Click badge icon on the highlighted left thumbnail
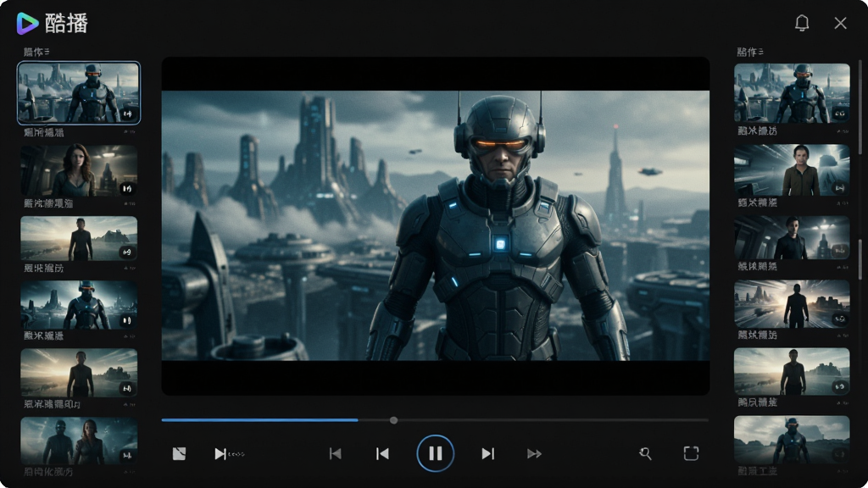The width and height of the screenshot is (868, 488). (128, 114)
